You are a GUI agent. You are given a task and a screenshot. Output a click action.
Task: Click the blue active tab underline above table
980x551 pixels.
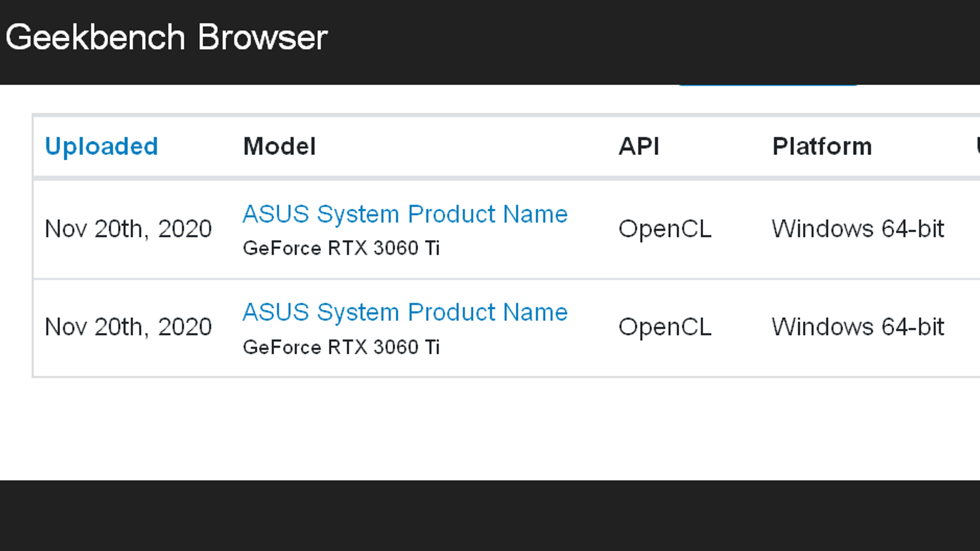click(767, 85)
